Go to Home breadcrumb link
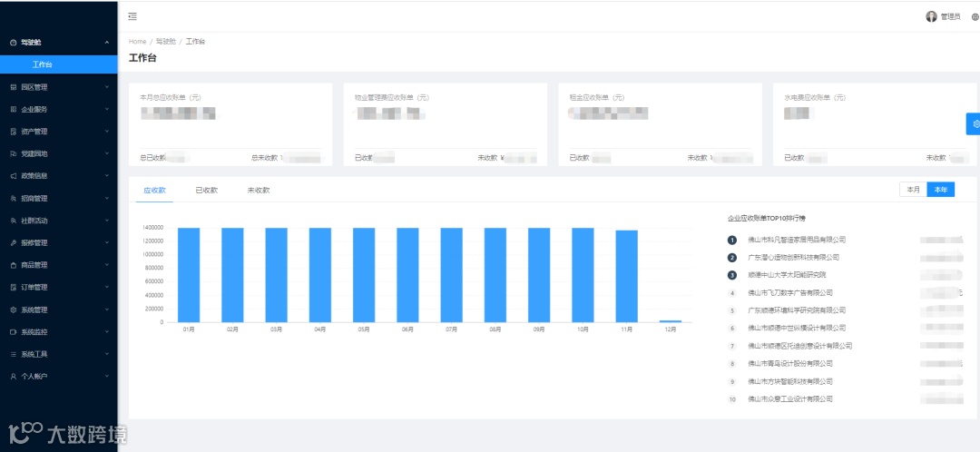The image size is (980, 452). pyautogui.click(x=138, y=42)
